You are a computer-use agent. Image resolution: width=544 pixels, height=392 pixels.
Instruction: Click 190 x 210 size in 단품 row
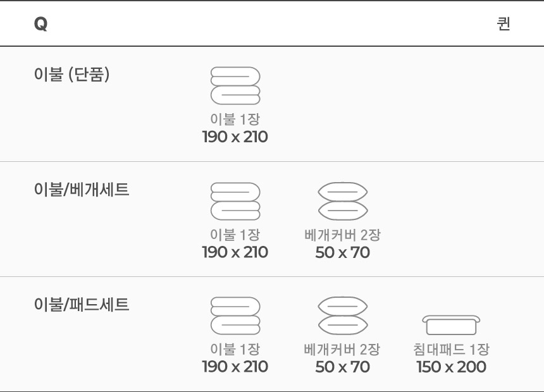pyautogui.click(x=235, y=137)
